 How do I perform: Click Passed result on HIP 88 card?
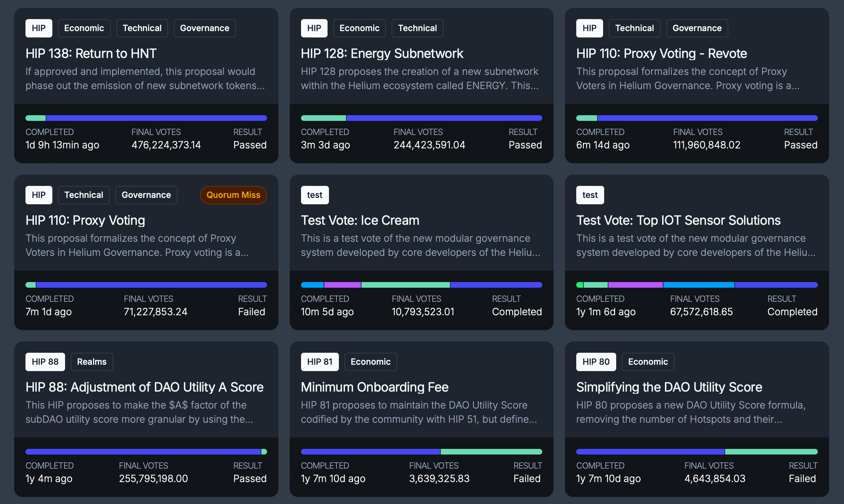click(x=250, y=479)
